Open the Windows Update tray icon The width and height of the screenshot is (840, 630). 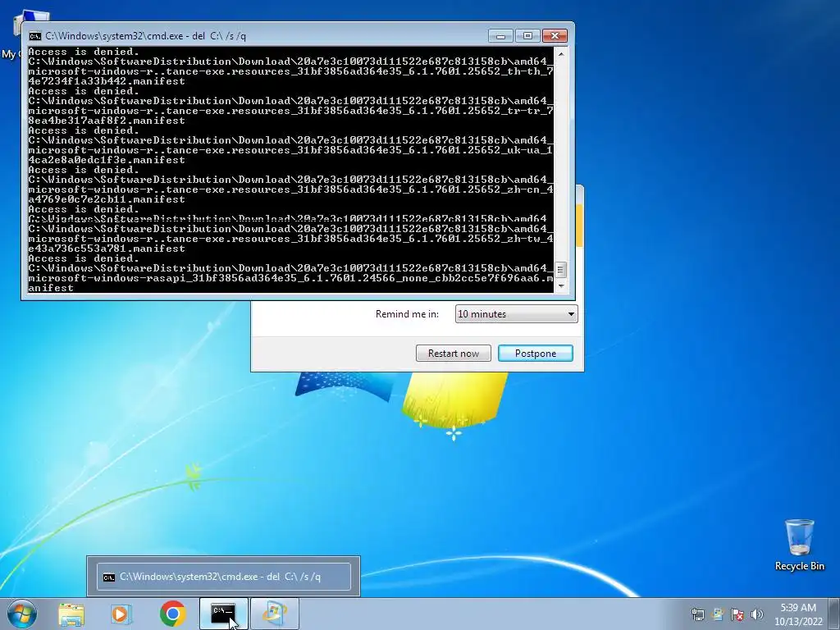point(718,614)
